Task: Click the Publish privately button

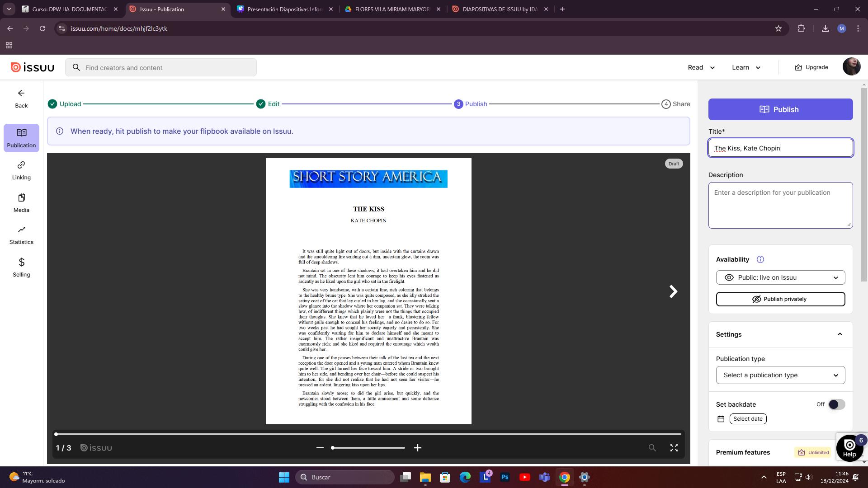Action: 780,299
